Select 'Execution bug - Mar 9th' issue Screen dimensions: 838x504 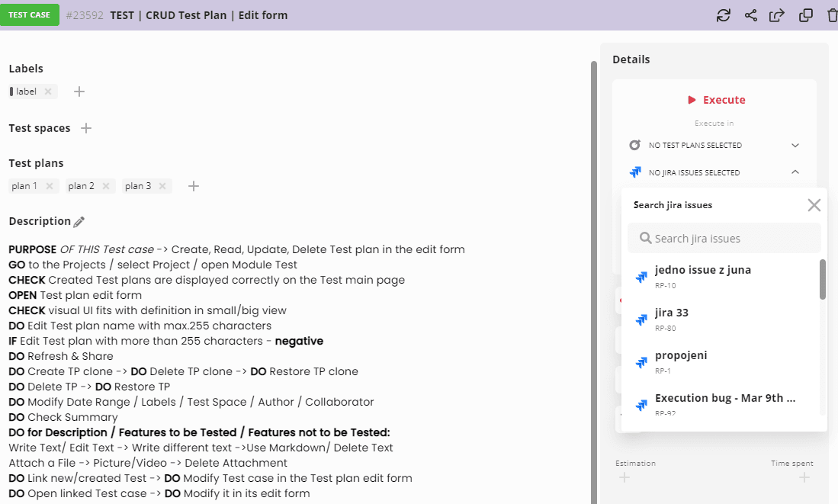tap(721, 405)
